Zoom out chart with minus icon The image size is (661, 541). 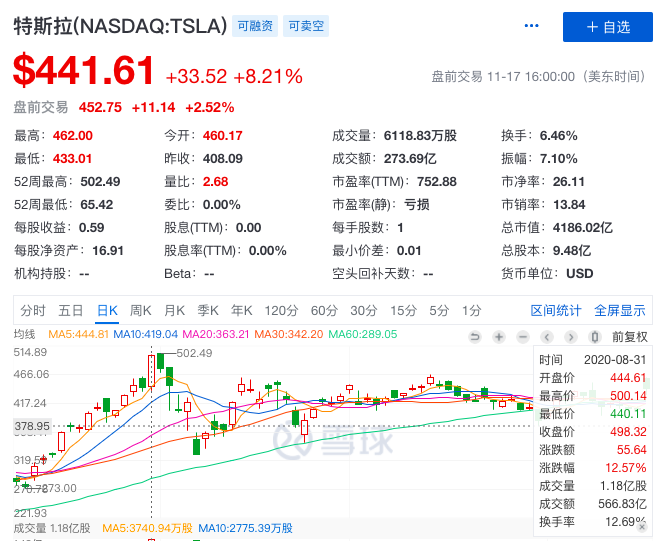point(523,337)
